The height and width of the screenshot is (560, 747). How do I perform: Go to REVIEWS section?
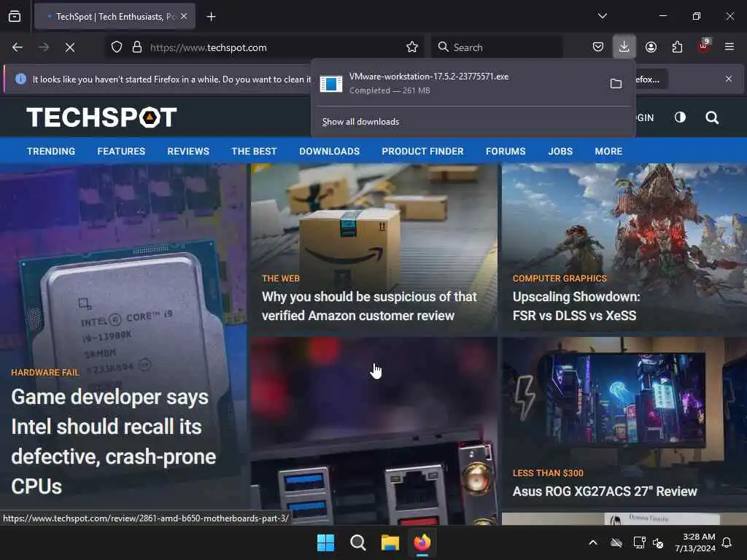click(188, 152)
